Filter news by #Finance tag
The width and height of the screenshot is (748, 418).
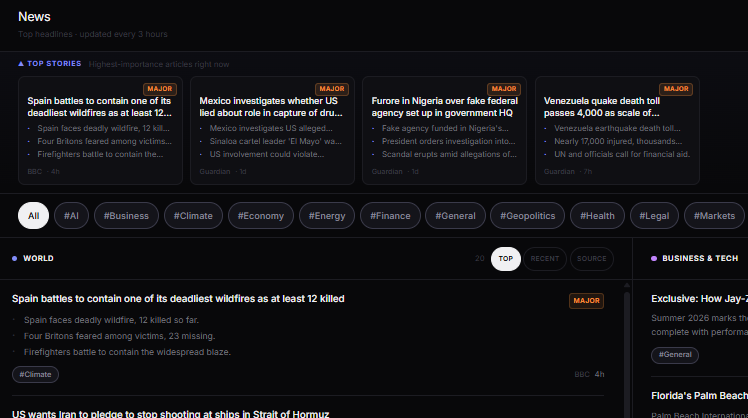390,216
